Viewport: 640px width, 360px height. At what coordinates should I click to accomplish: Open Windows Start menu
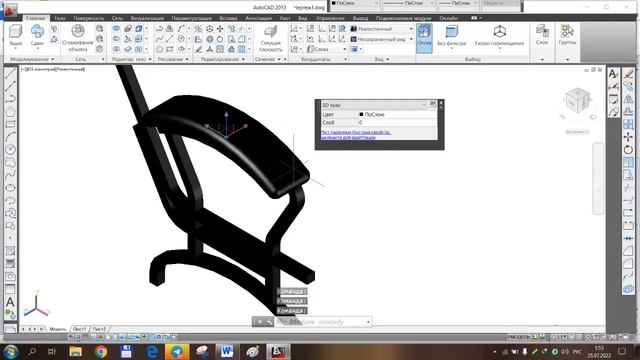click(10, 351)
